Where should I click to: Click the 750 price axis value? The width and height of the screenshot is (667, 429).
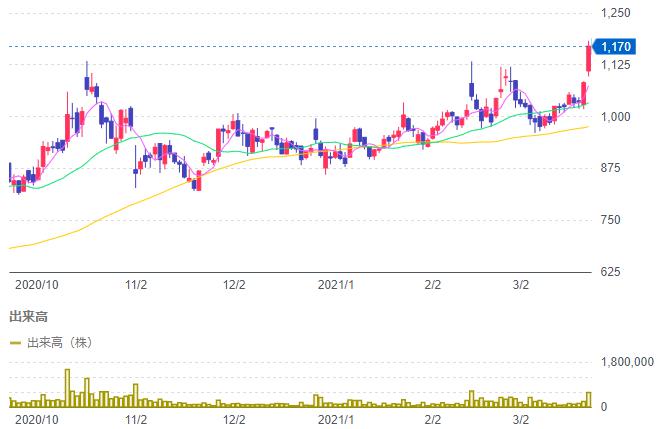(610, 220)
